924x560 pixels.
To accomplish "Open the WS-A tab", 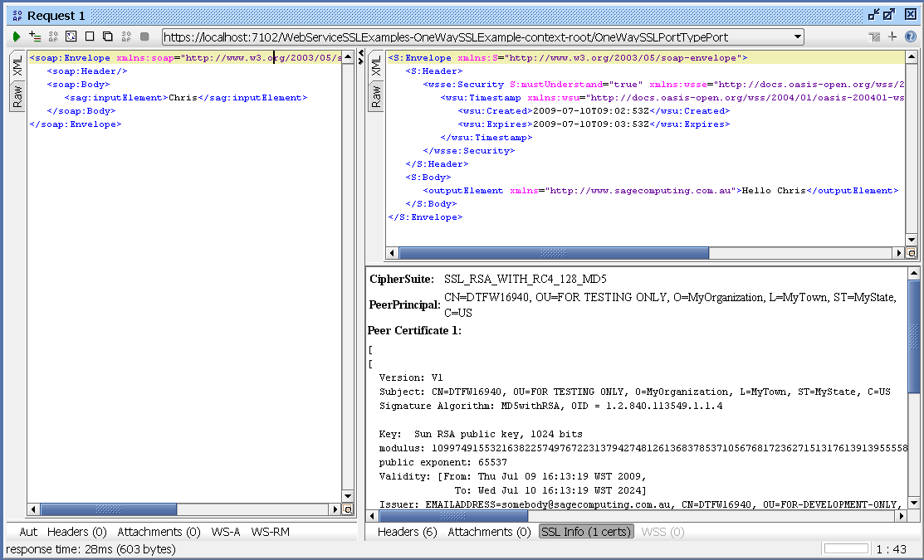I will pyautogui.click(x=226, y=532).
